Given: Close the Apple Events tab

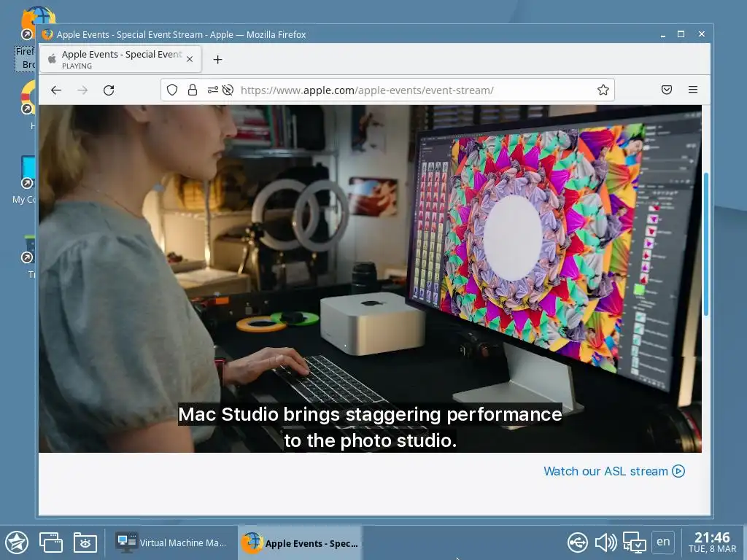Looking at the screenshot, I should click(190, 59).
